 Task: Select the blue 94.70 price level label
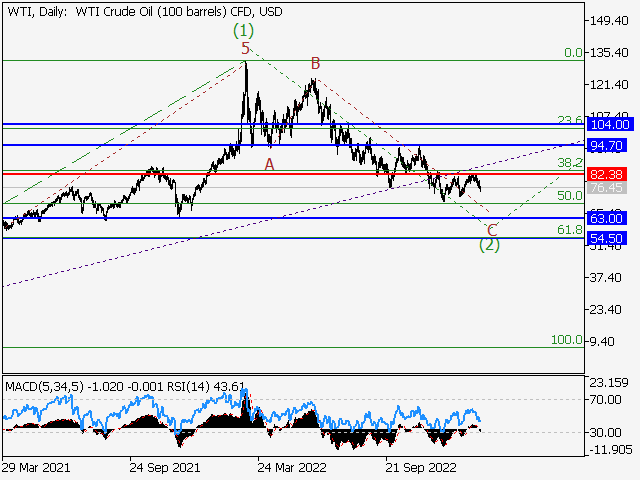[x=606, y=145]
